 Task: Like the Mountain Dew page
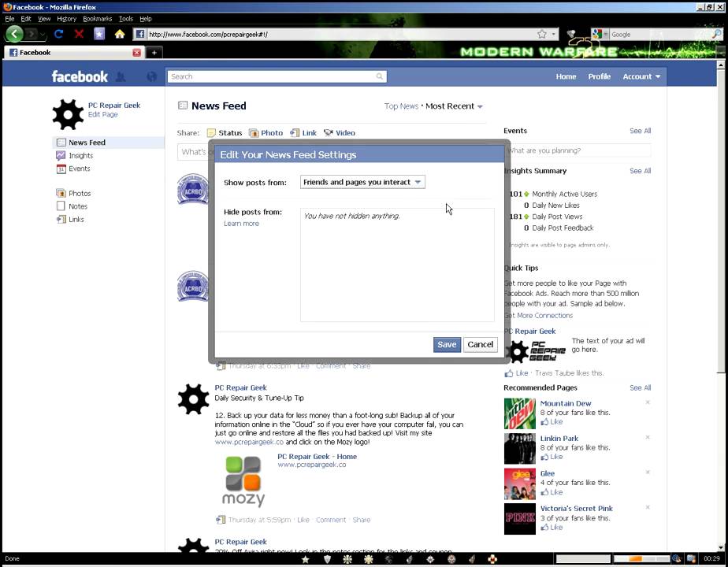[552, 422]
